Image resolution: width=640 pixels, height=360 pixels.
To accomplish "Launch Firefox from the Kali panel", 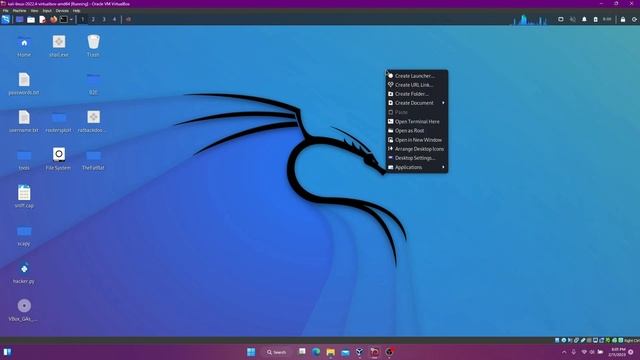I will pyautogui.click(x=53, y=19).
